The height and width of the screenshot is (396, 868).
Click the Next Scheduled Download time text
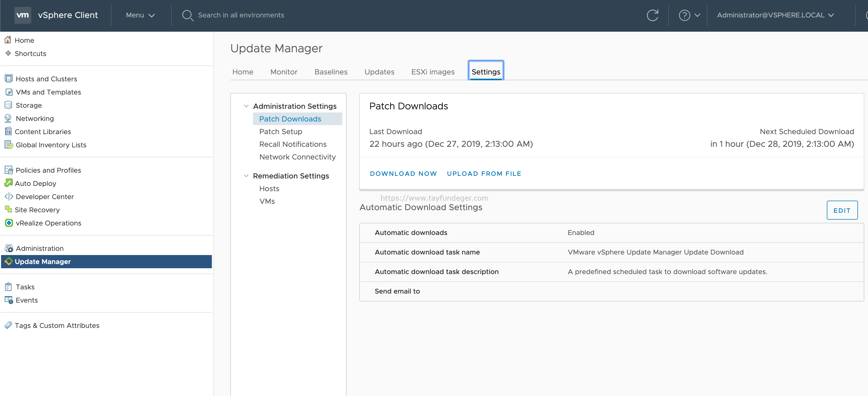point(782,144)
